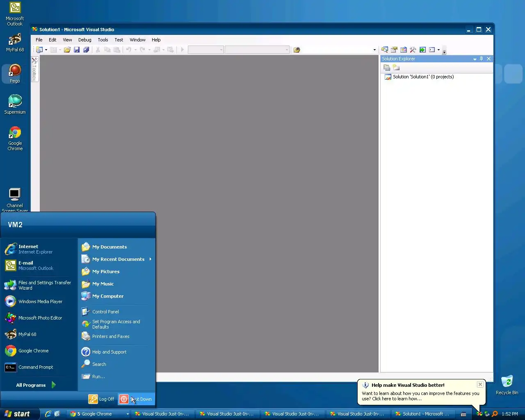
Task: Open the Solution Platforms combo box
Action: (x=257, y=50)
